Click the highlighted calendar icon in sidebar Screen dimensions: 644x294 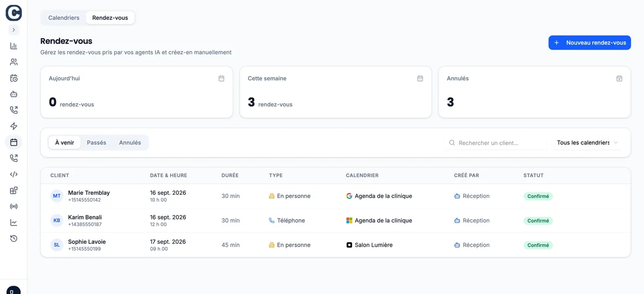click(x=14, y=142)
